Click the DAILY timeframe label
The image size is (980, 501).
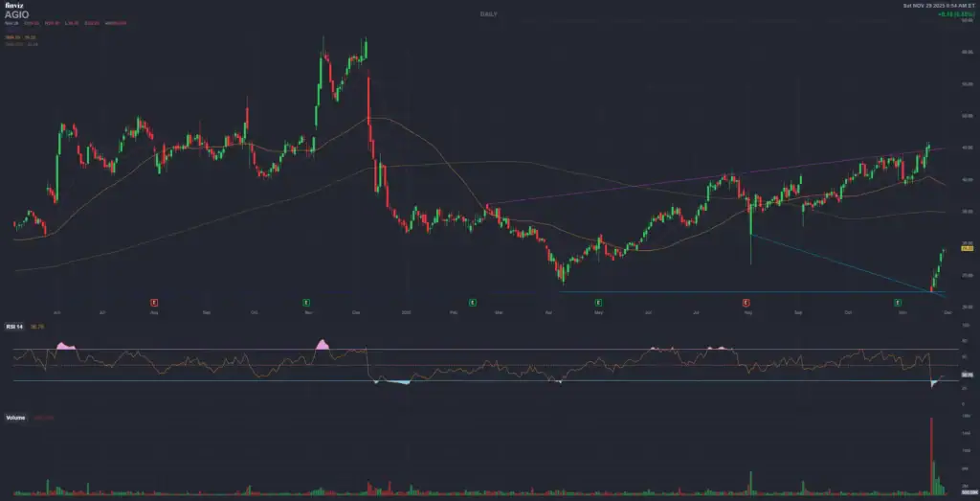pos(489,12)
